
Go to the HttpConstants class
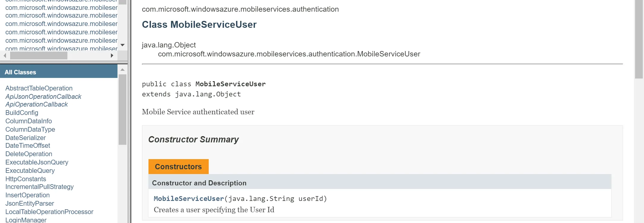26,179
